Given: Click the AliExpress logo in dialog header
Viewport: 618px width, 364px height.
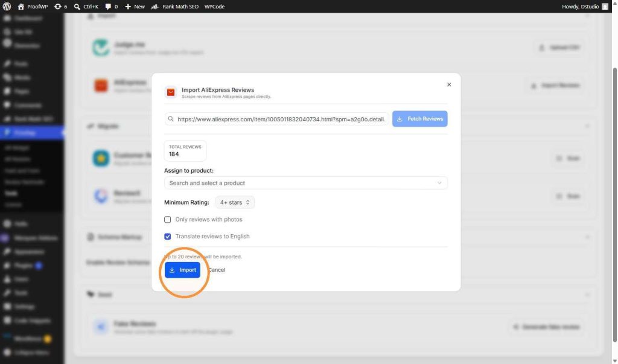Looking at the screenshot, I should click(171, 92).
